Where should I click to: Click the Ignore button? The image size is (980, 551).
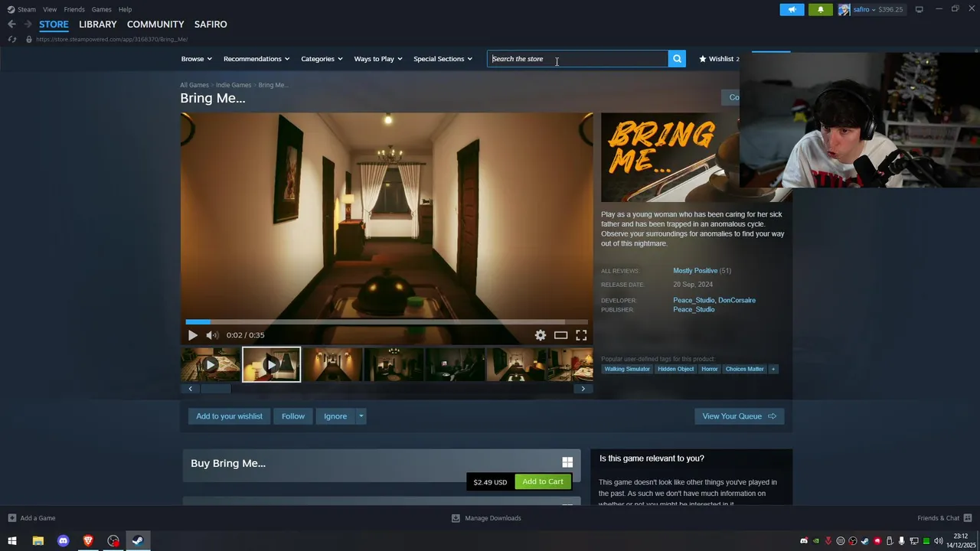[335, 416]
